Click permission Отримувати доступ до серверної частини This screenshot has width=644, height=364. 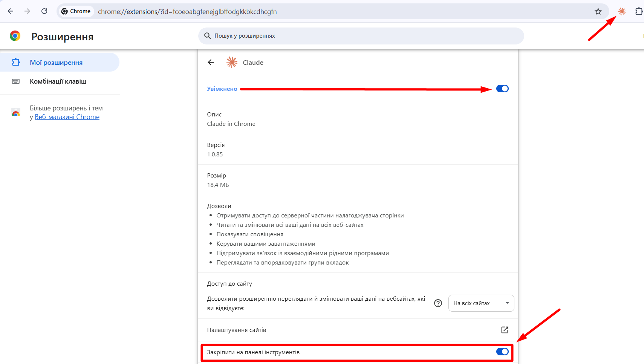tap(310, 216)
